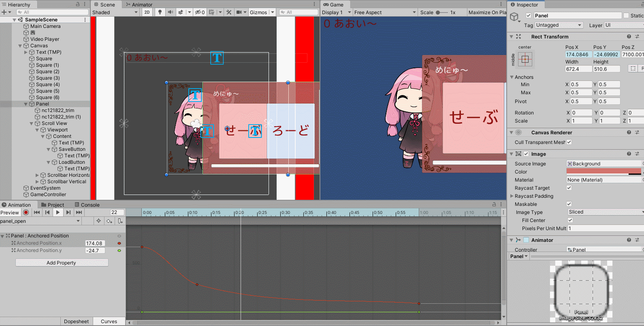Toggle the Scene grid icon
The width and height of the screenshot is (644, 326).
click(x=211, y=12)
